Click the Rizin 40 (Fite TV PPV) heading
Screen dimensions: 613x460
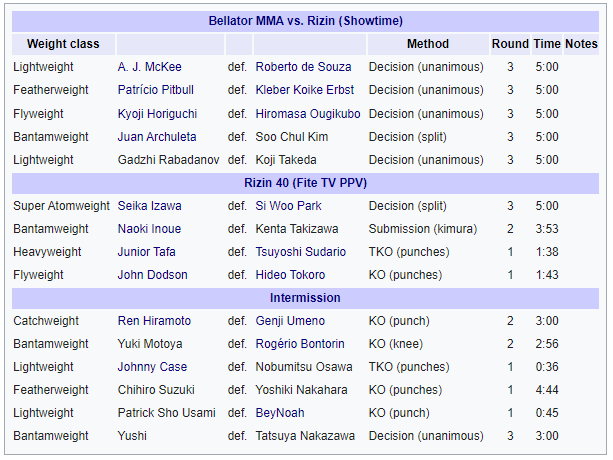(x=305, y=182)
